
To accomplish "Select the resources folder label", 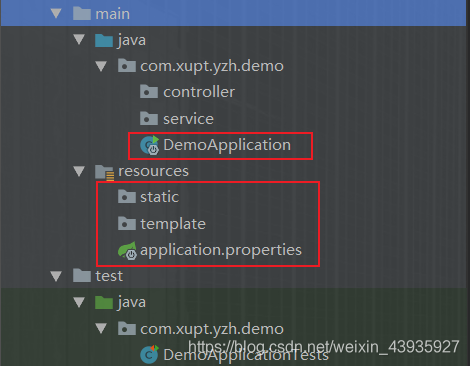I will point(153,171).
